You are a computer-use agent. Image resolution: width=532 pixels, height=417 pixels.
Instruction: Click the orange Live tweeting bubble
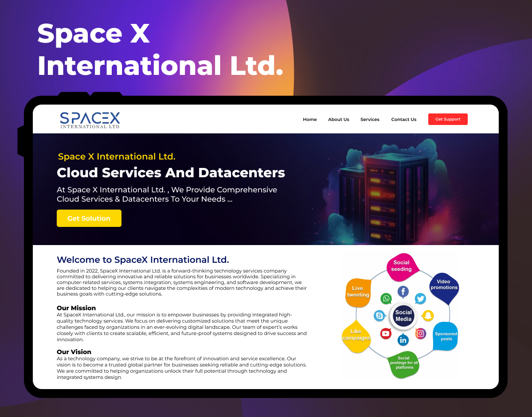358,292
